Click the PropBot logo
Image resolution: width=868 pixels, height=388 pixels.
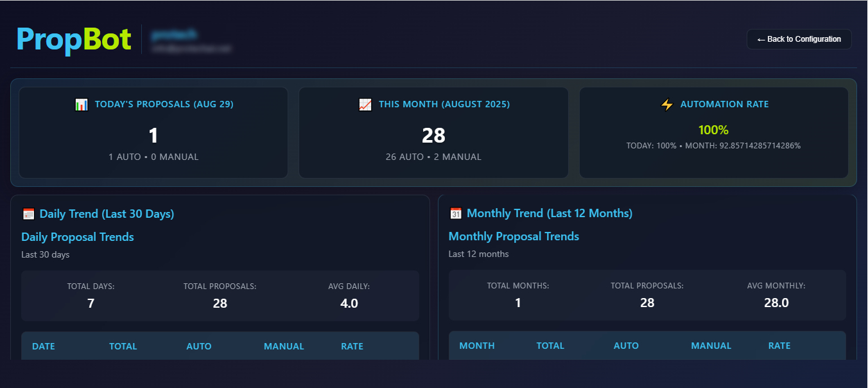pos(74,39)
